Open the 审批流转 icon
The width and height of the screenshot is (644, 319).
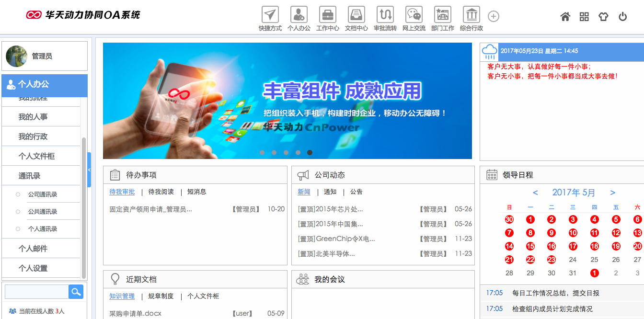point(385,17)
